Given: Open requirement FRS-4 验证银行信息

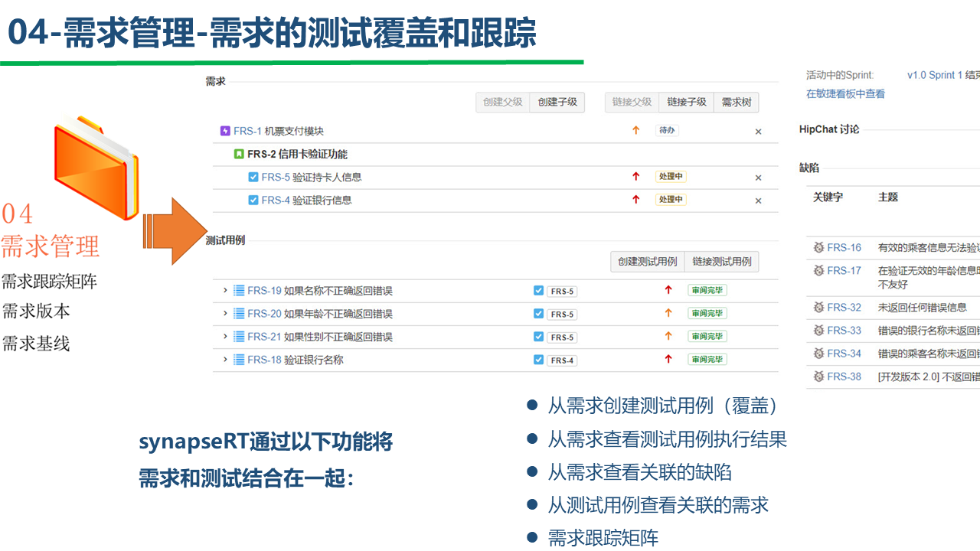Looking at the screenshot, I should [x=307, y=200].
